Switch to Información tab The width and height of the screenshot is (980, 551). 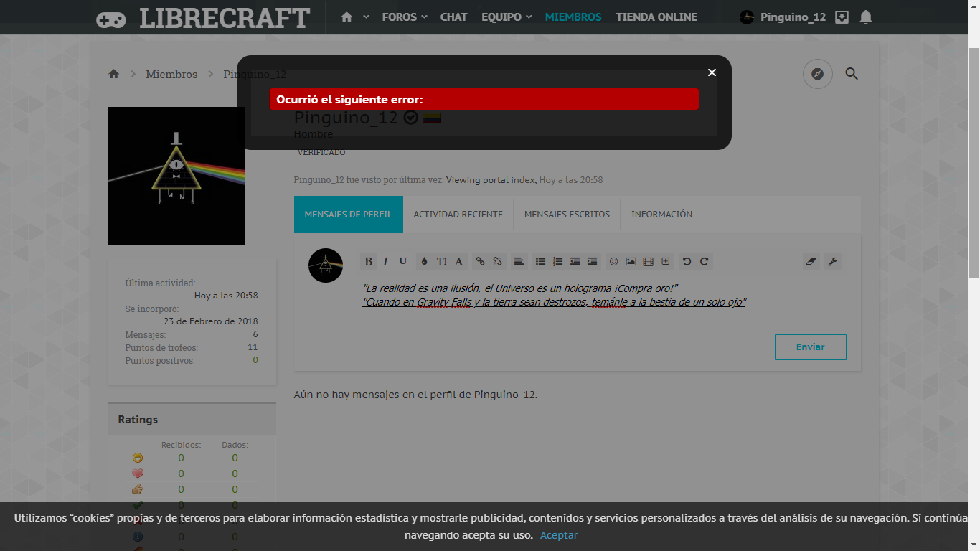661,215
